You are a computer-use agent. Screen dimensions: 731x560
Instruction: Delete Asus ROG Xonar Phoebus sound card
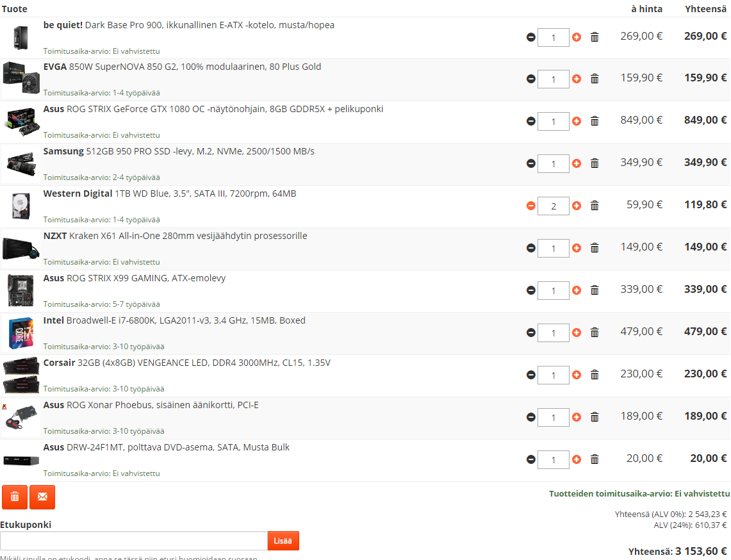[595, 417]
